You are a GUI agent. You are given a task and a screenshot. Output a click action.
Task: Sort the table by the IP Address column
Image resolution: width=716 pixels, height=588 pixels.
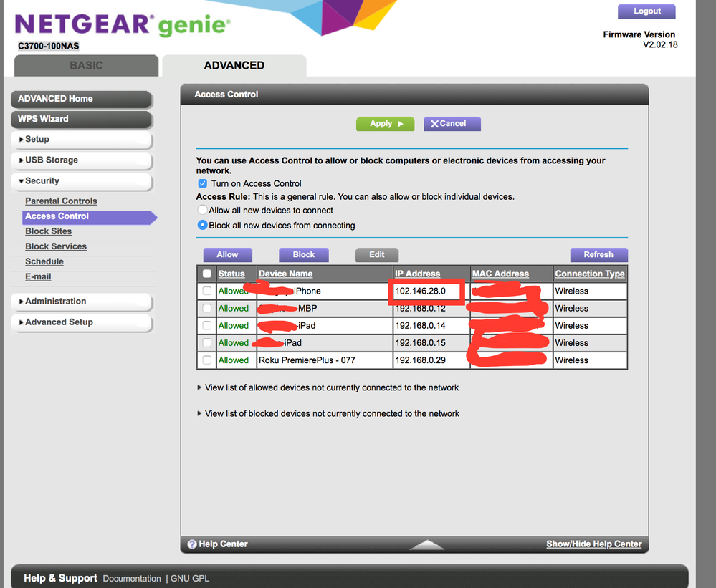tap(417, 274)
